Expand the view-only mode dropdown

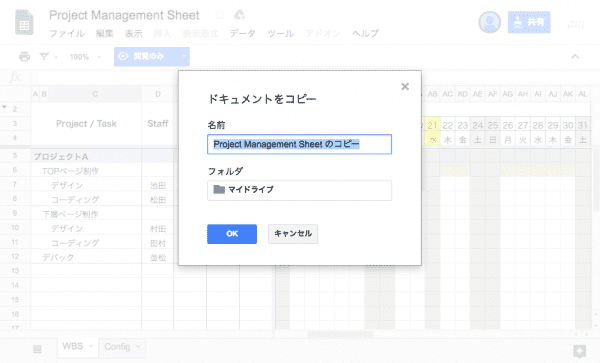184,56
